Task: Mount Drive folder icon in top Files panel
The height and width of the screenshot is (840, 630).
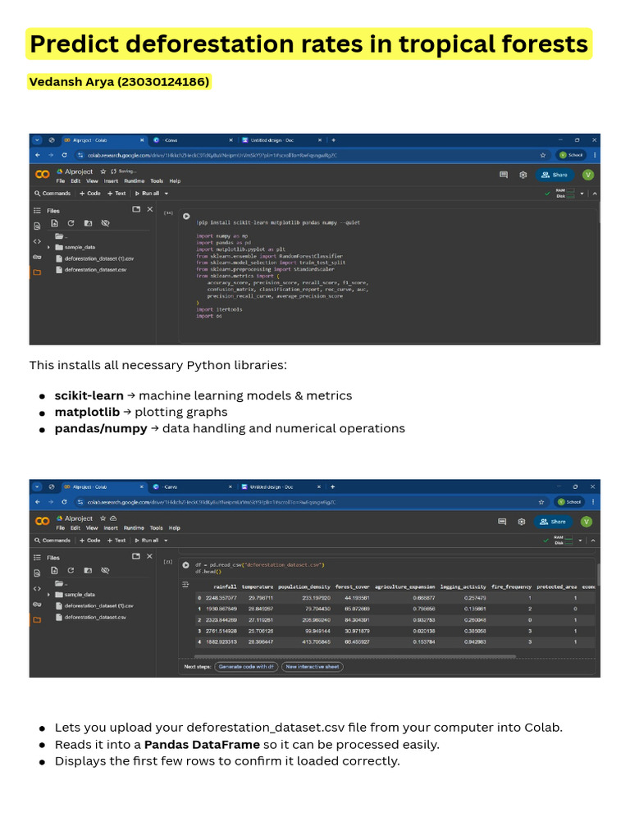Action: pos(88,223)
